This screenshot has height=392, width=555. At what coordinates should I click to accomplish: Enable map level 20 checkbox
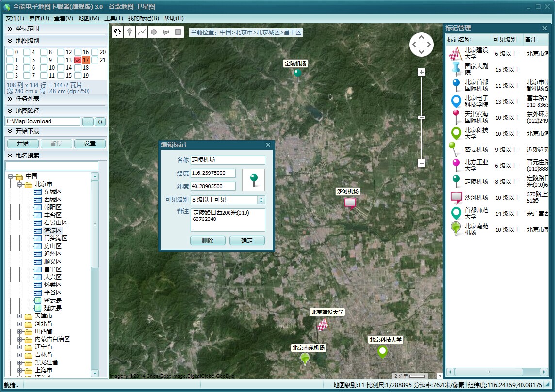click(x=95, y=52)
